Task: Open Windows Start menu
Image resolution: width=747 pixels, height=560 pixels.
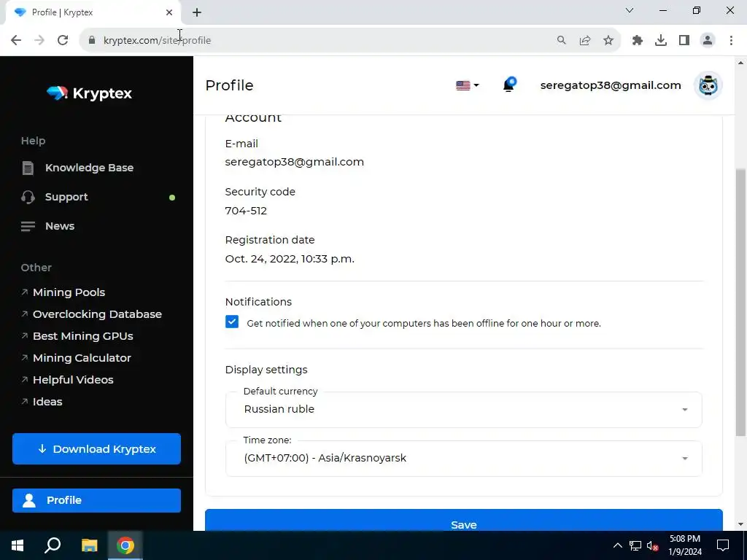Action: 18,545
